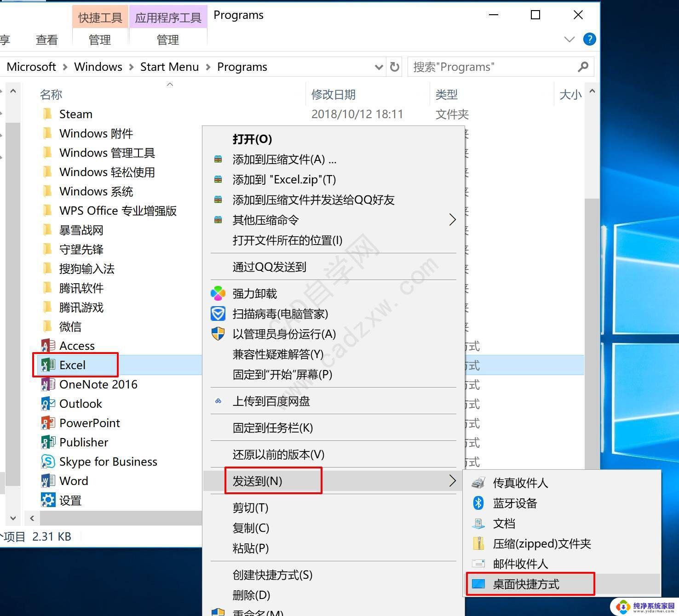679x616 pixels.
Task: Choose 打开(O) in the context menu
Action: [x=252, y=139]
